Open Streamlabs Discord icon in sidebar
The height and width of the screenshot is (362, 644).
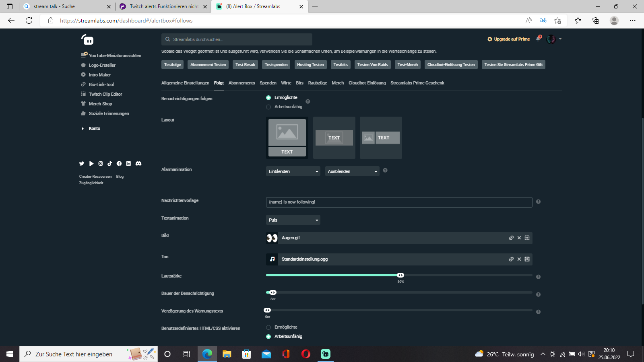pyautogui.click(x=138, y=164)
